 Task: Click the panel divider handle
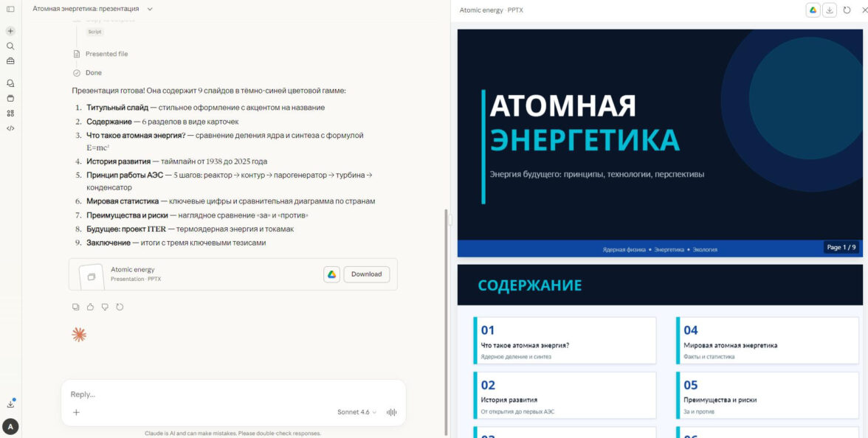tap(450, 219)
